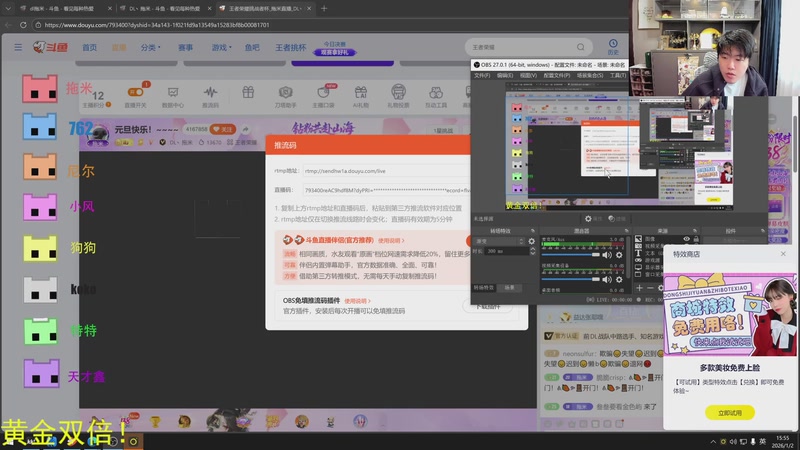Click the plus add-source button in OBS

point(639,288)
